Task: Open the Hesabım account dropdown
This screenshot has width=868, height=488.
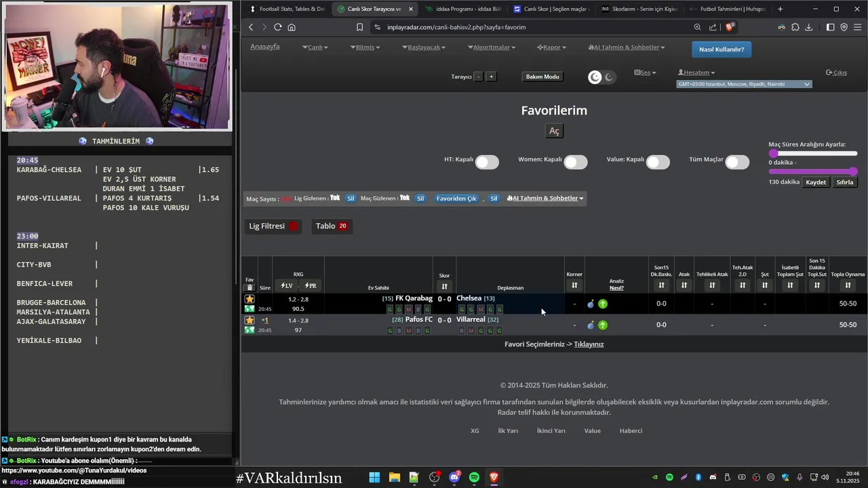Action: (x=696, y=73)
